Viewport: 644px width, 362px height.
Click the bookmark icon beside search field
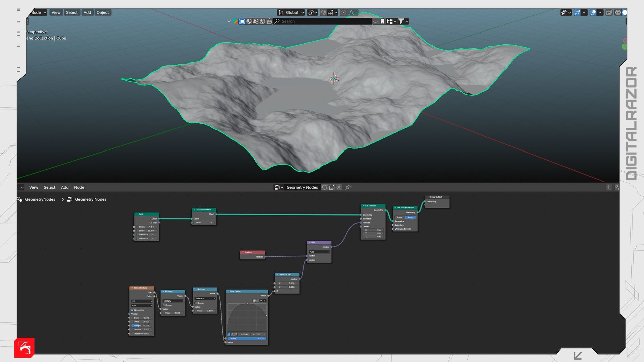[382, 21]
